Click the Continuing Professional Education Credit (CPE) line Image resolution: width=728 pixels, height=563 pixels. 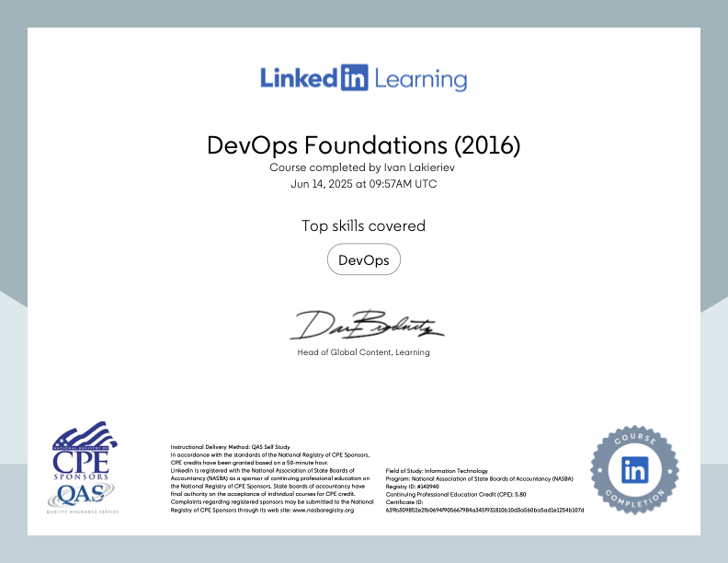tap(456, 494)
